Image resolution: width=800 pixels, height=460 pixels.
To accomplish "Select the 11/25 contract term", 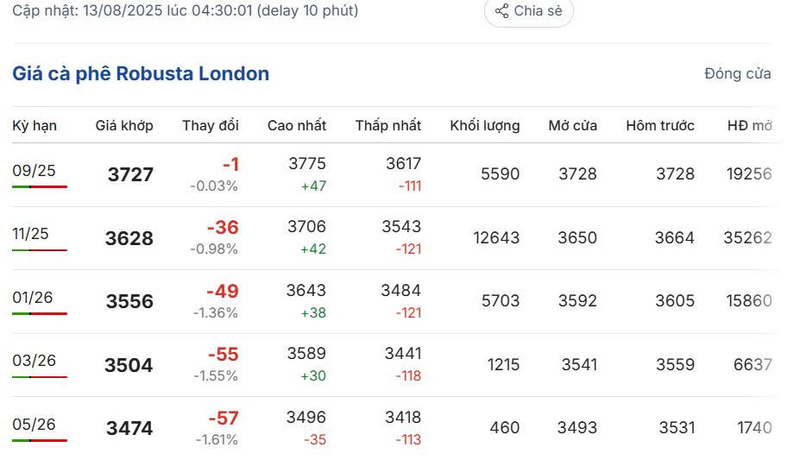I will pos(33,234).
